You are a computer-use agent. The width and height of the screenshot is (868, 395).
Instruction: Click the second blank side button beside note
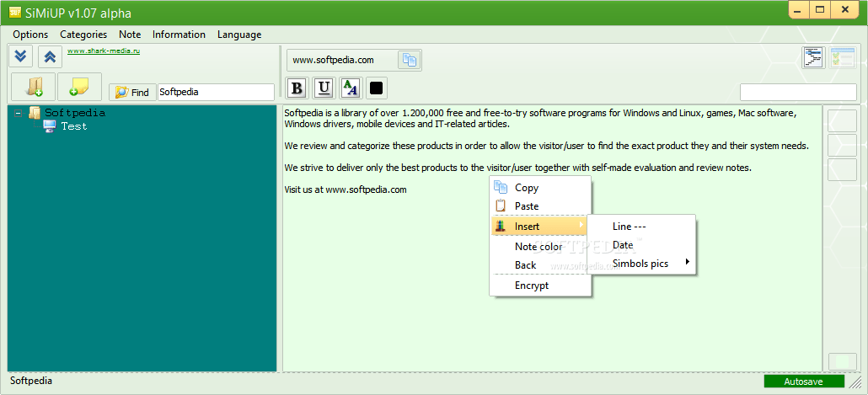tap(842, 145)
